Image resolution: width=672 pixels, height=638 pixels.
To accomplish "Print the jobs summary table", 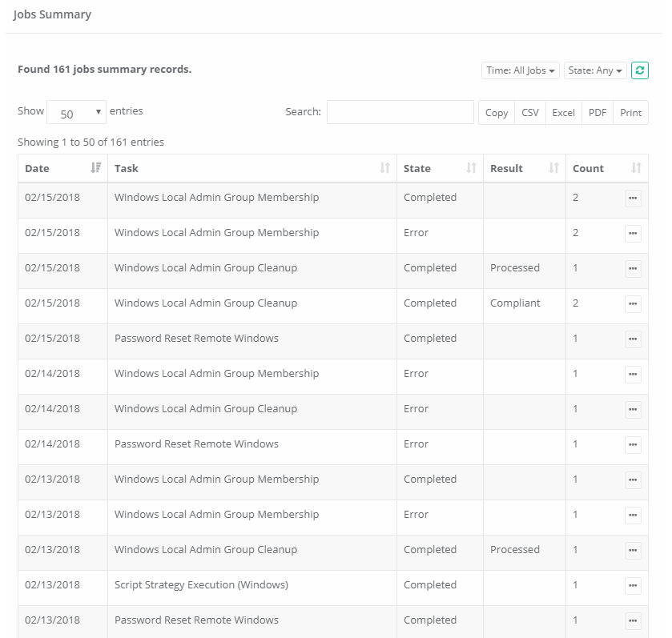I will click(630, 113).
